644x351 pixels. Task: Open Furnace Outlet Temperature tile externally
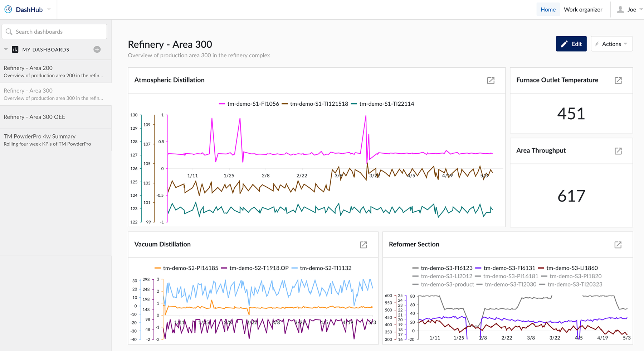tap(618, 81)
